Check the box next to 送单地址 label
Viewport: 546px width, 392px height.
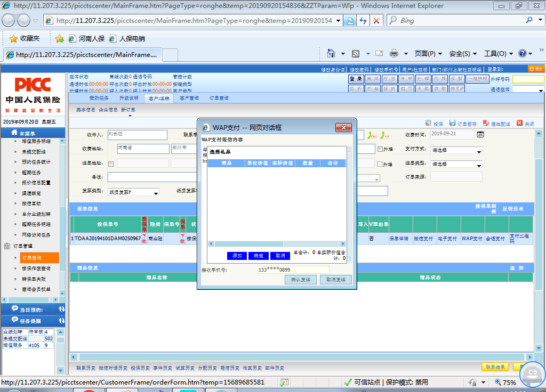coord(111,164)
